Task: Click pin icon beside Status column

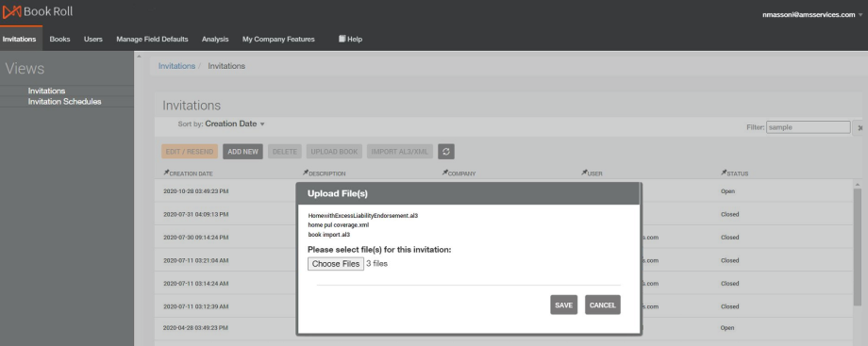Action: [x=723, y=173]
